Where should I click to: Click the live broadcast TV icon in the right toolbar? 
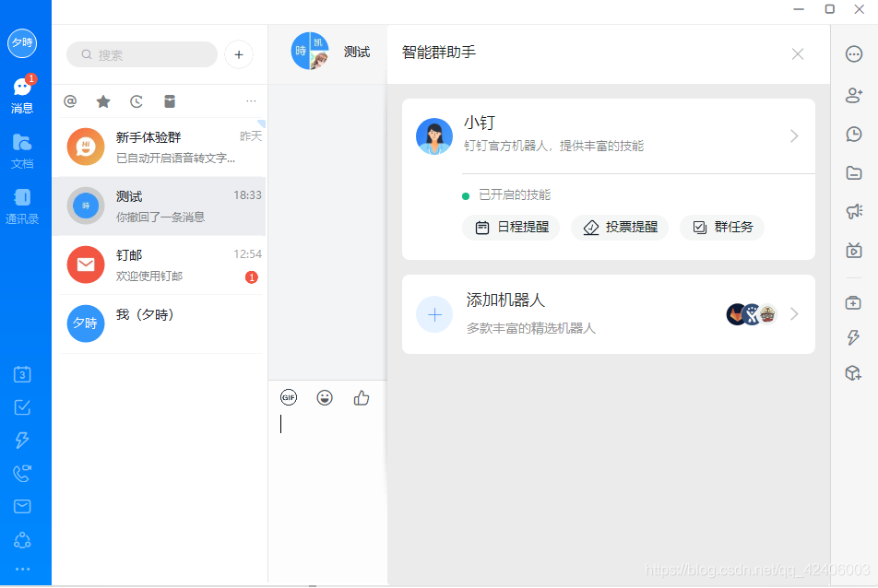pos(854,250)
